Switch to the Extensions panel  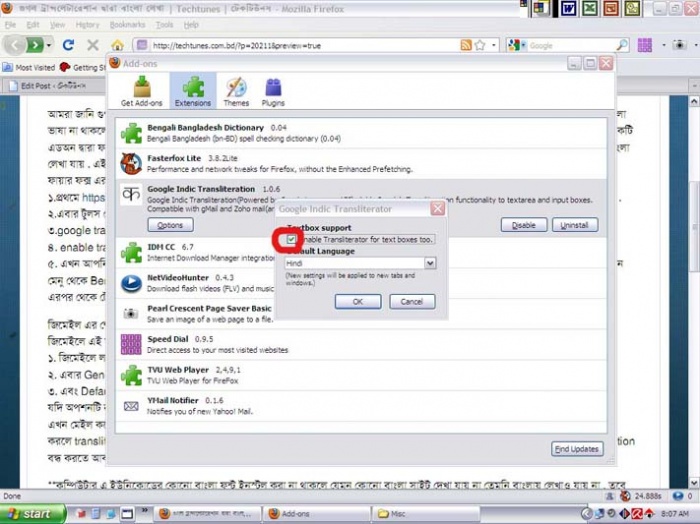click(193, 91)
